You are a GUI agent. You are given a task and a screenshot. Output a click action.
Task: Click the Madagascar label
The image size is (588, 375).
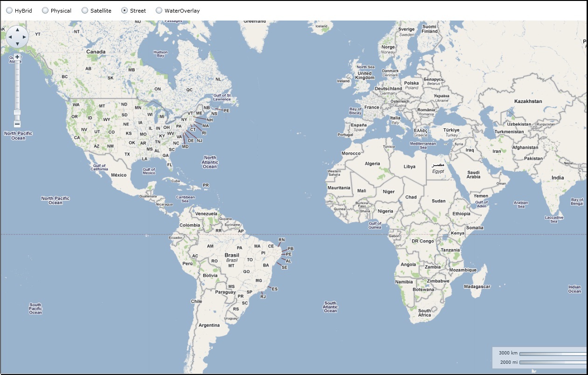click(477, 286)
